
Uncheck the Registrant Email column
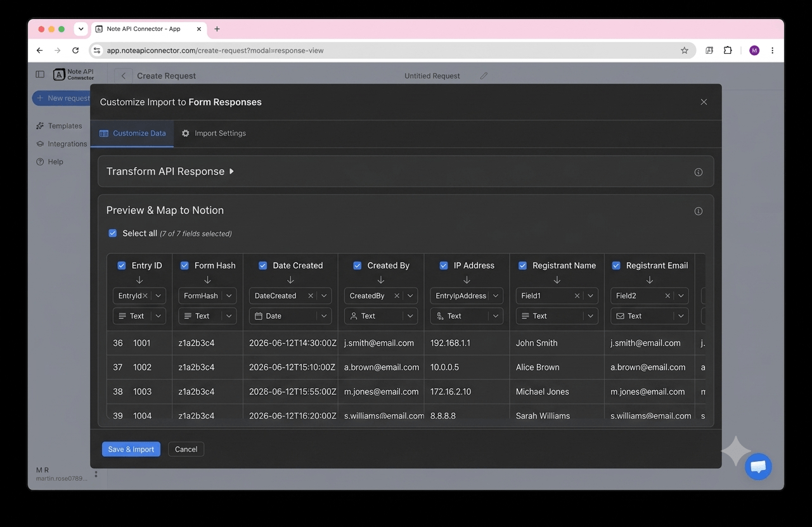click(616, 265)
